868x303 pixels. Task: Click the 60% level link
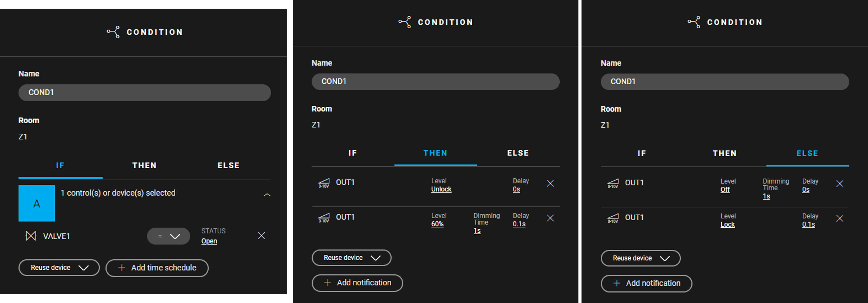[437, 224]
